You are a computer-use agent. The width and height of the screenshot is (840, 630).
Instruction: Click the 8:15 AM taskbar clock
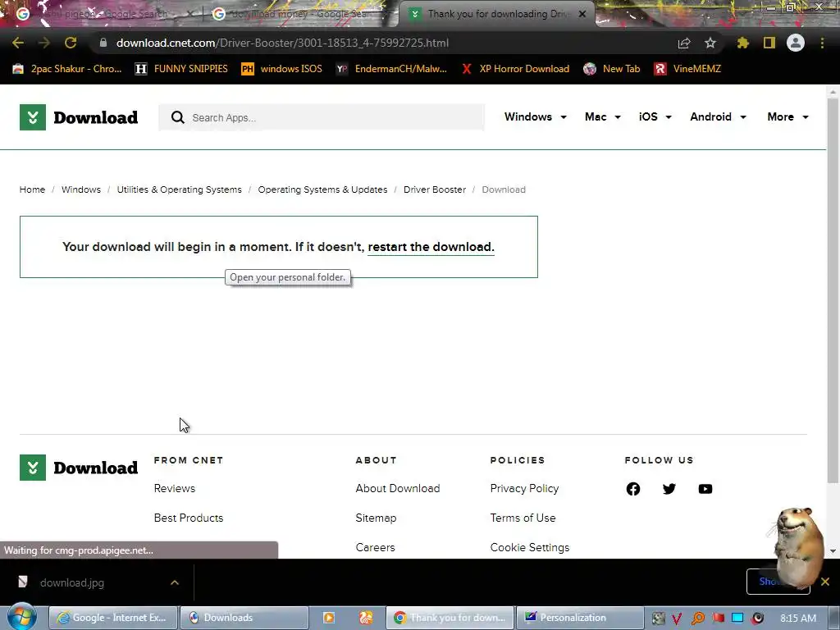coord(798,619)
